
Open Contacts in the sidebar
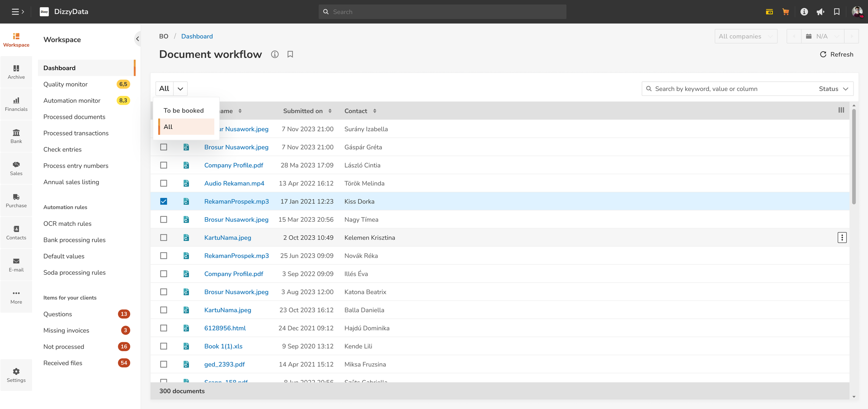click(16, 232)
